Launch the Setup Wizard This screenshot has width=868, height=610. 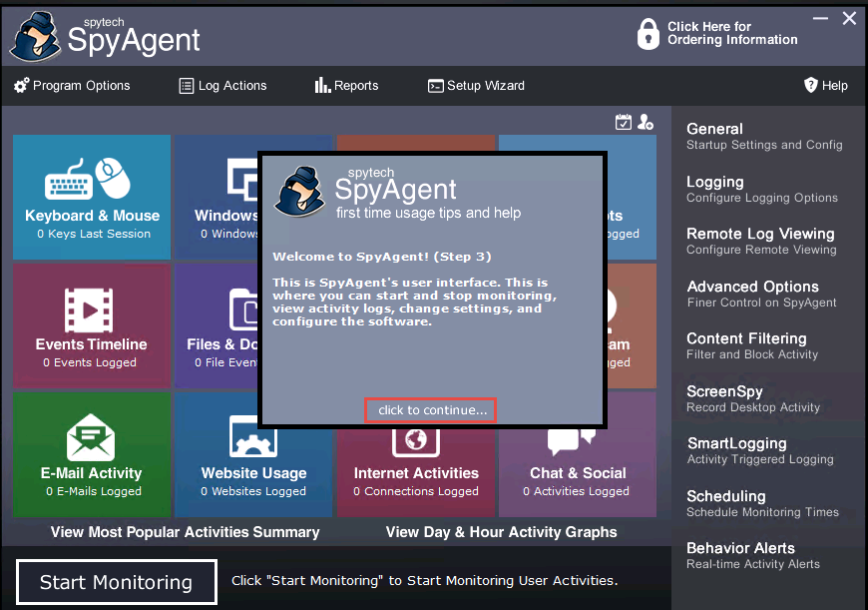click(x=476, y=85)
